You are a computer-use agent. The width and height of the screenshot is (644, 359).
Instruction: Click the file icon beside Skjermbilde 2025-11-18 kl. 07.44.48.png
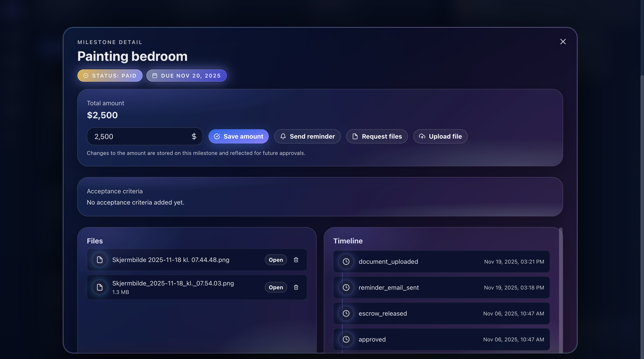tap(100, 260)
